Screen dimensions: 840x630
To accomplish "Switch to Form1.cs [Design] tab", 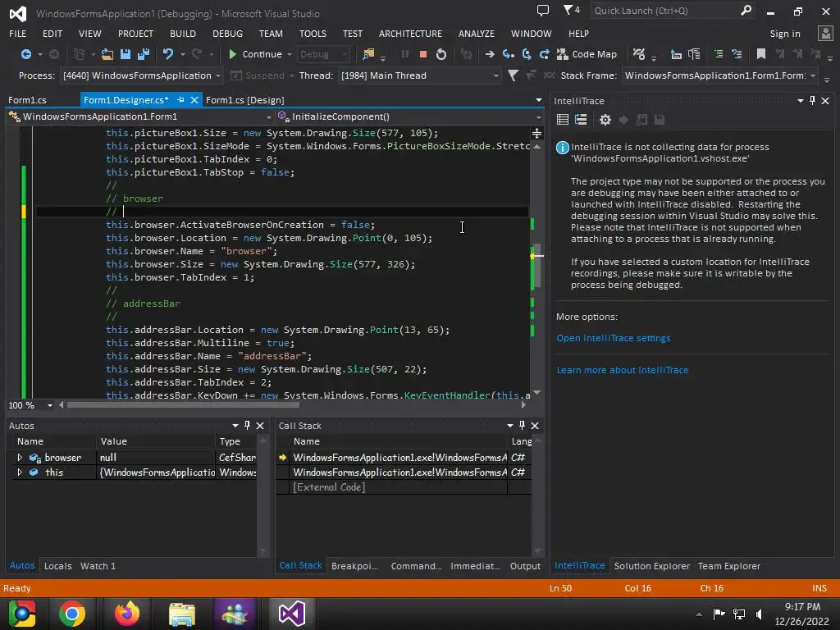I will tap(244, 100).
